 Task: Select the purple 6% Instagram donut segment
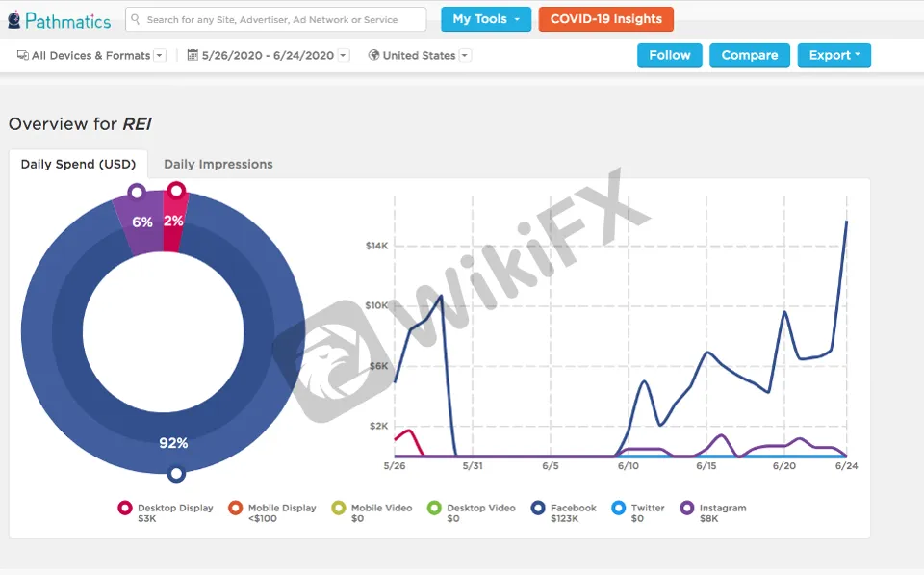coord(141,222)
